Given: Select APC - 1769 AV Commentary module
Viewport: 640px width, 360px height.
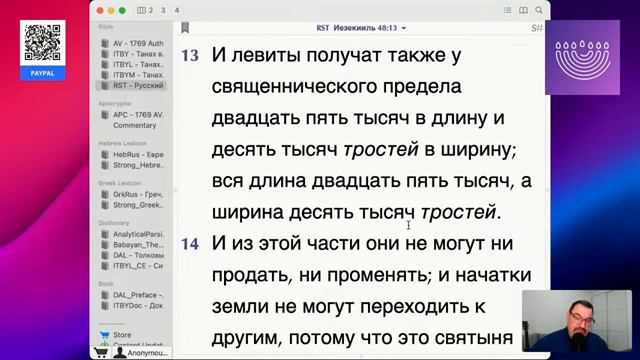Looking at the screenshot, I should click(133, 120).
